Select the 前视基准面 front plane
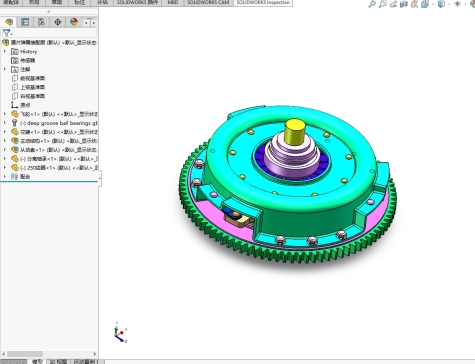This screenshot has width=475, height=364. click(x=33, y=78)
